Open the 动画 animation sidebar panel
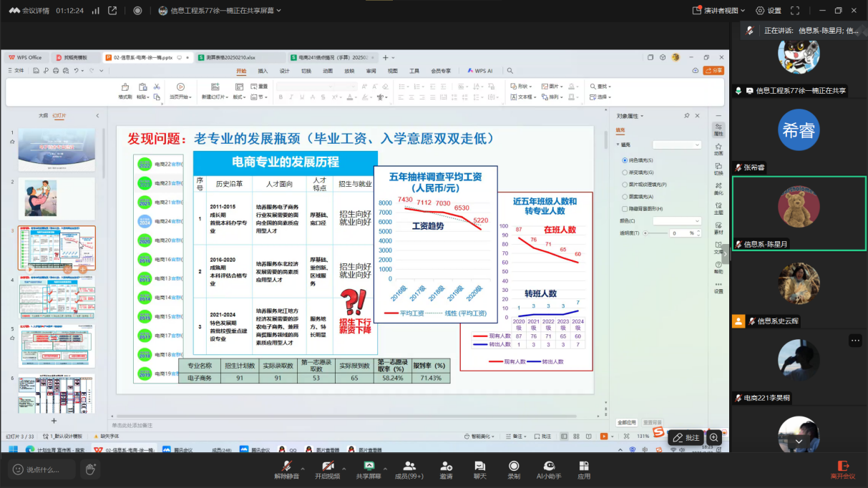The width and height of the screenshot is (868, 488). (718, 148)
